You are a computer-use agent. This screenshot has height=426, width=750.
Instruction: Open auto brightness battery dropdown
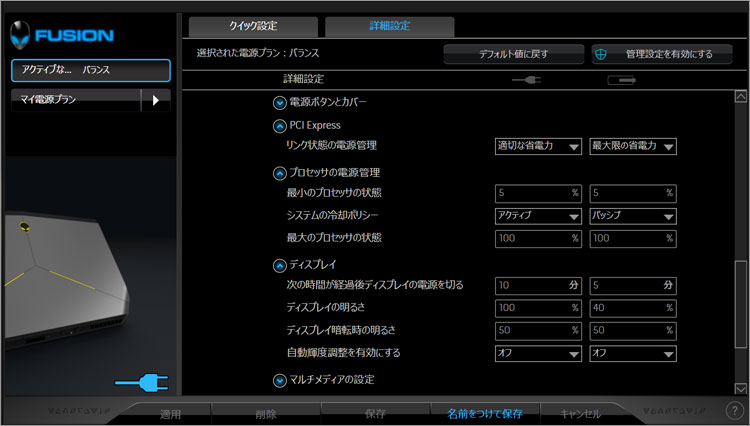tap(633, 353)
